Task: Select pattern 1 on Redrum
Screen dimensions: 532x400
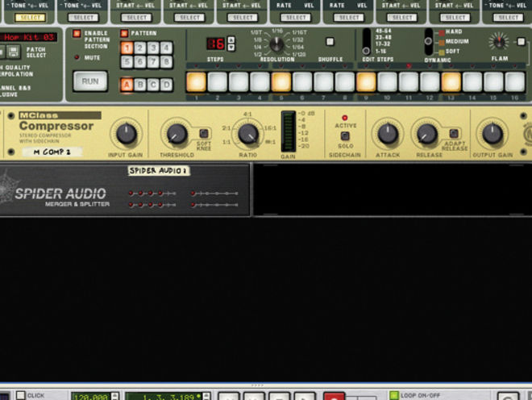Action: (x=127, y=48)
